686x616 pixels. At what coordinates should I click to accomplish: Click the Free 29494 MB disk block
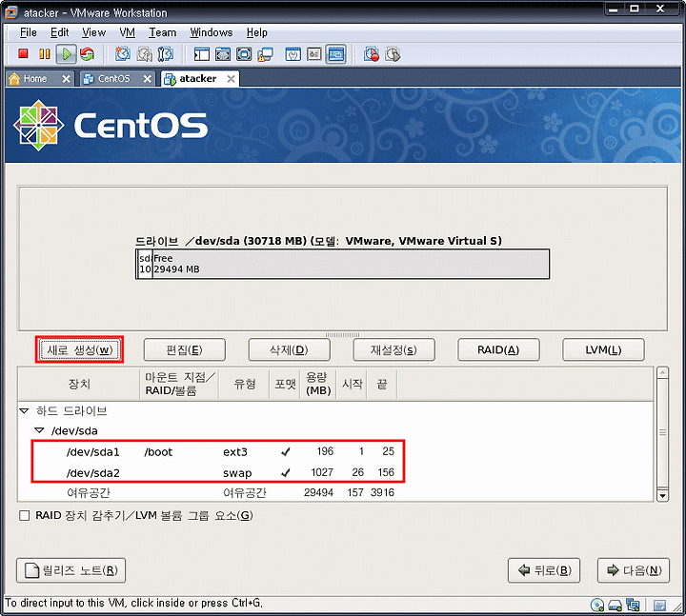[x=351, y=264]
